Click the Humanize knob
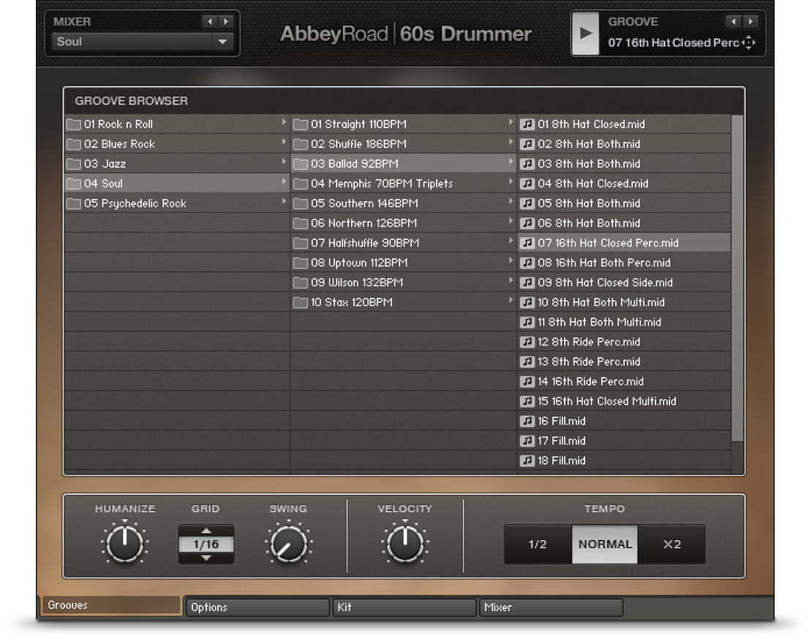 point(124,544)
